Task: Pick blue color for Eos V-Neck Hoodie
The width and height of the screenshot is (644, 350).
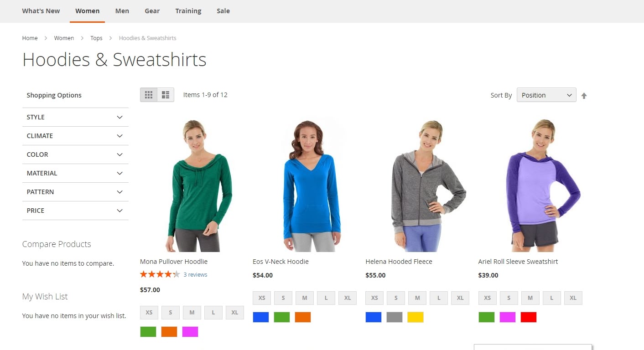Action: 261,317
